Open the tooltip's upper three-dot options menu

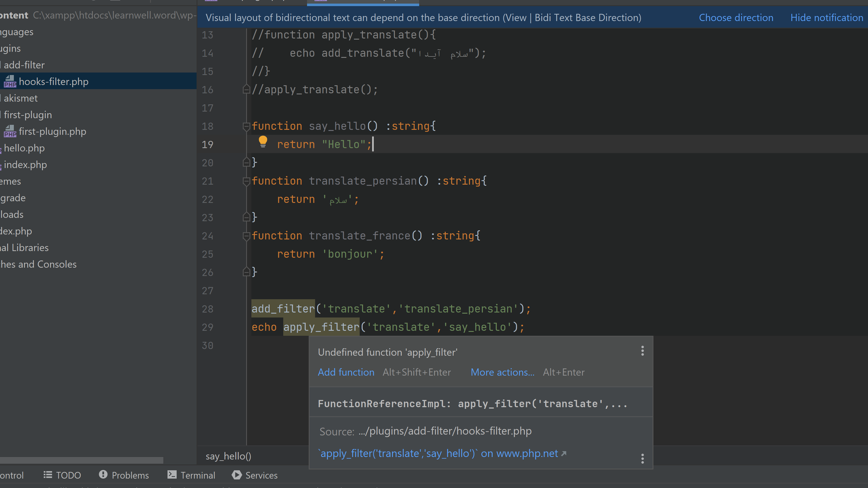[642, 351]
